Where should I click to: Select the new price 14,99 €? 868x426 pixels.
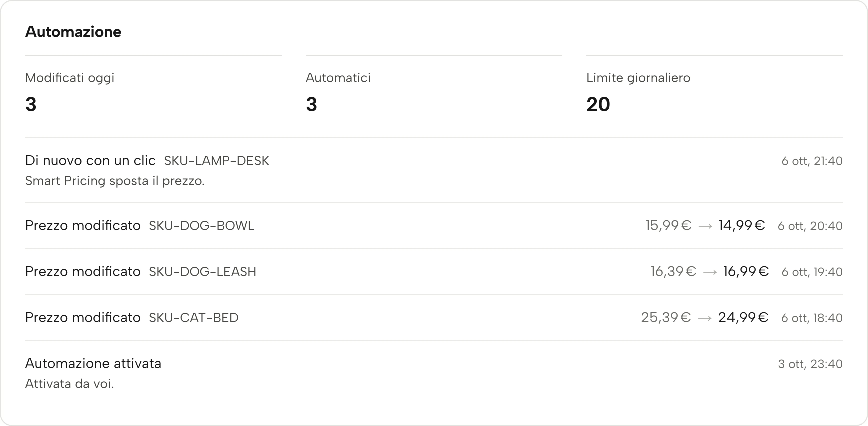pos(742,225)
